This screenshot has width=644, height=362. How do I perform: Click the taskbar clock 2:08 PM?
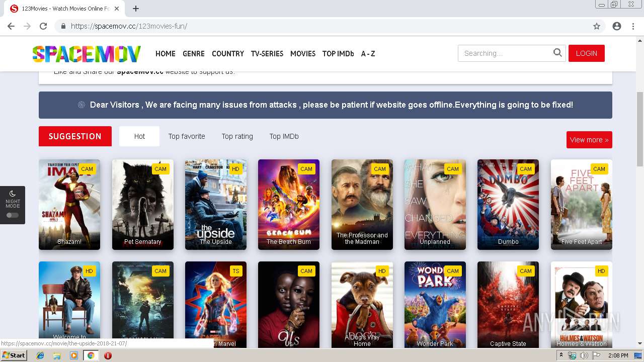click(x=618, y=355)
